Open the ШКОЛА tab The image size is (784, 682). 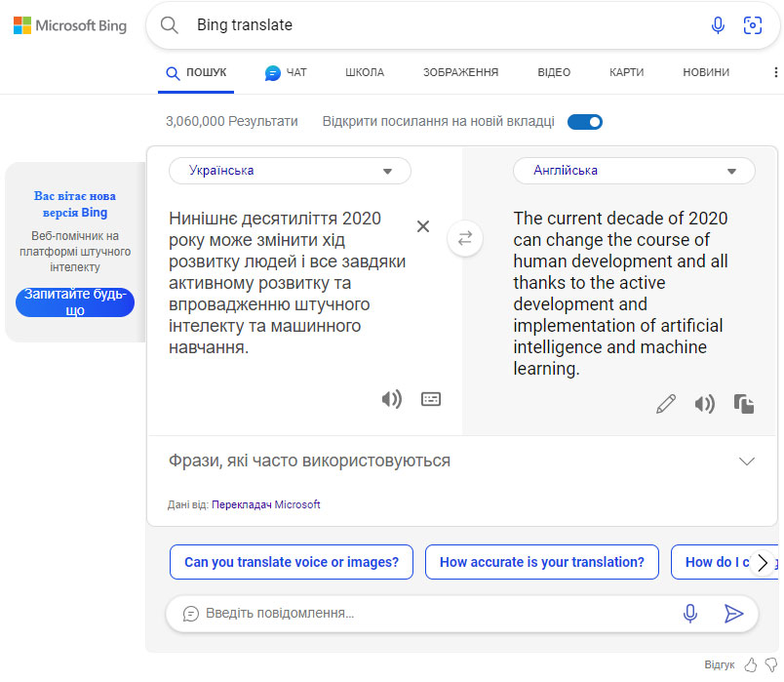[x=365, y=72]
